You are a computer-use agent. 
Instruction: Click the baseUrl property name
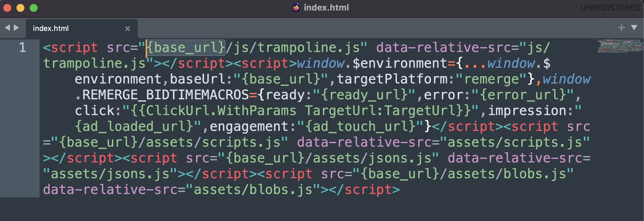197,79
